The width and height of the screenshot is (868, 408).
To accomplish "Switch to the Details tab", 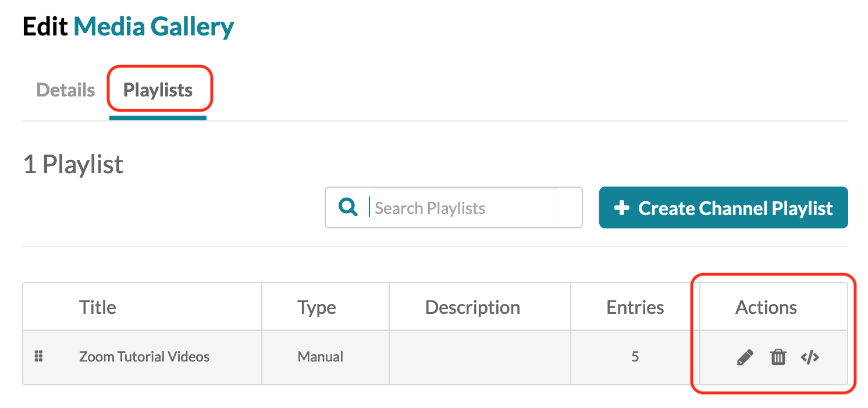I will [x=66, y=91].
